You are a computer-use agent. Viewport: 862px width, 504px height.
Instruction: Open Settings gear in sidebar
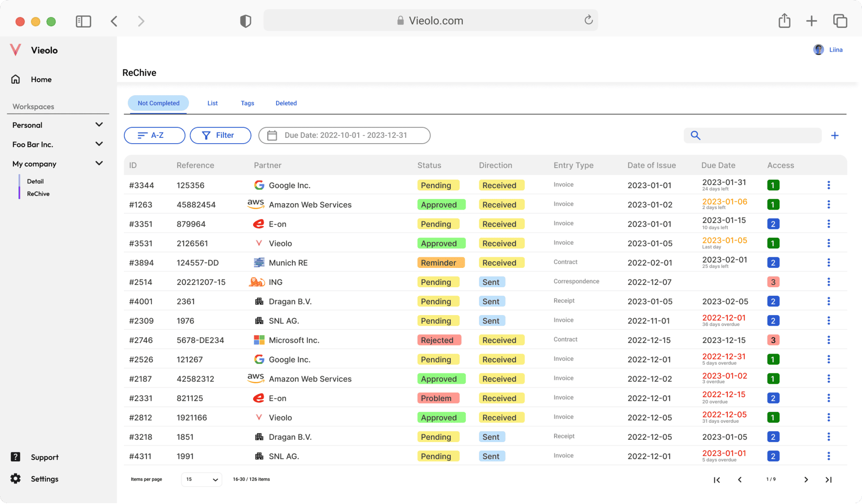pos(16,478)
